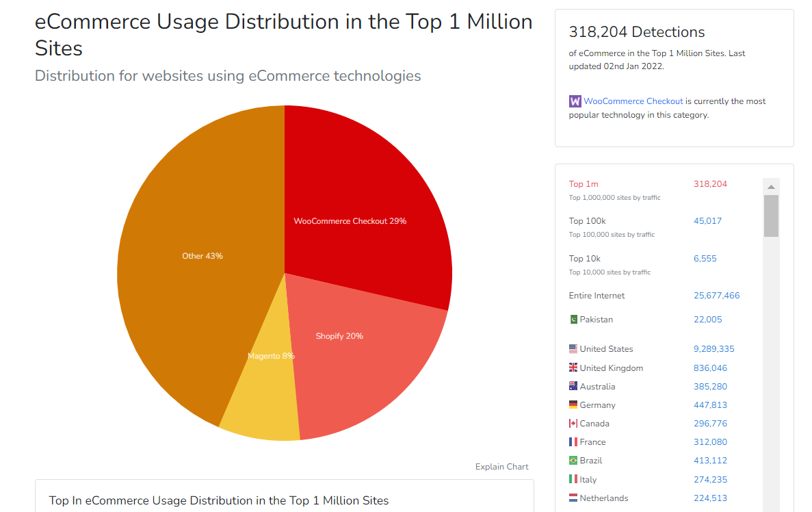The width and height of the screenshot is (812, 512).
Task: Open the Entire Internet entry
Action: [x=597, y=296]
